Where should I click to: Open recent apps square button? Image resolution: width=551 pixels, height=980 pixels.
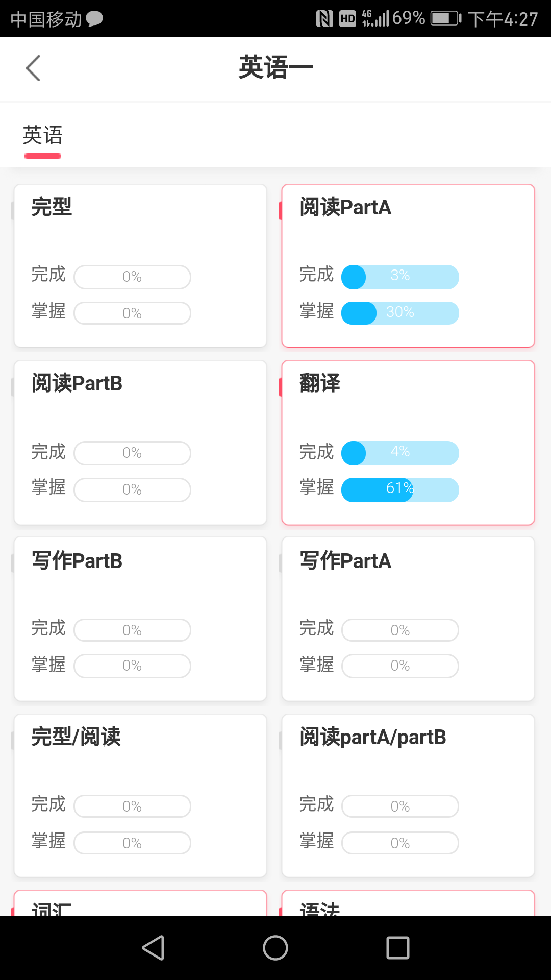[398, 948]
